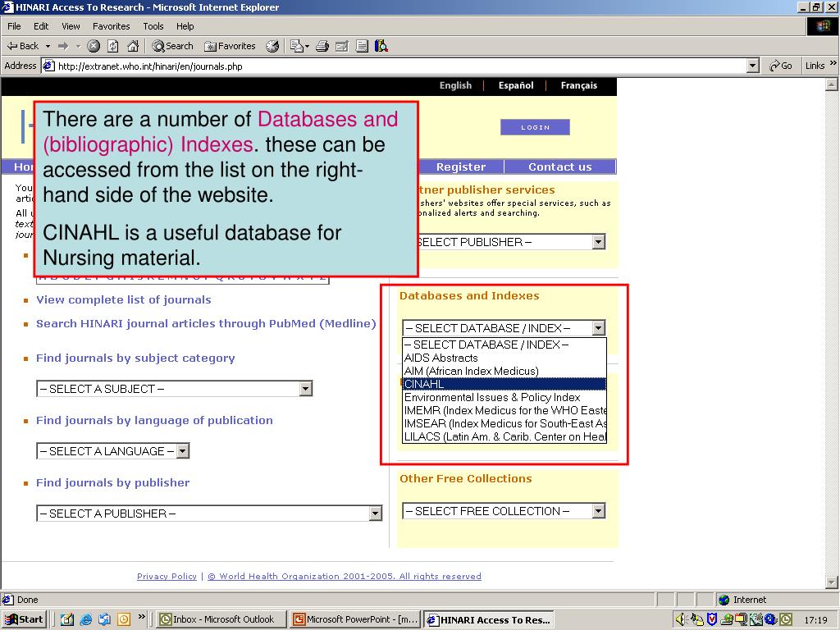Switch to Microsoft PowerPoint taskbar button
Viewport: 840px width, 630px height.
tap(355, 619)
